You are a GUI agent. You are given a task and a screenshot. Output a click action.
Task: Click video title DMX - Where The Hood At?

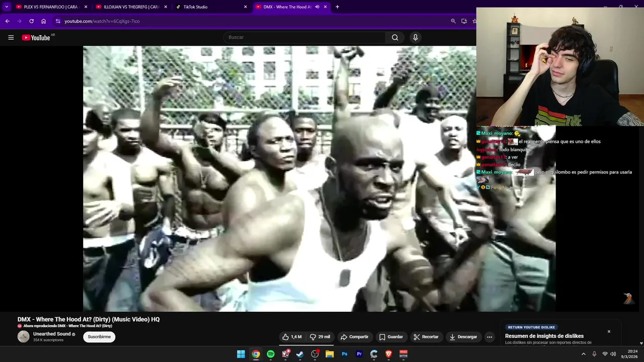click(x=89, y=319)
